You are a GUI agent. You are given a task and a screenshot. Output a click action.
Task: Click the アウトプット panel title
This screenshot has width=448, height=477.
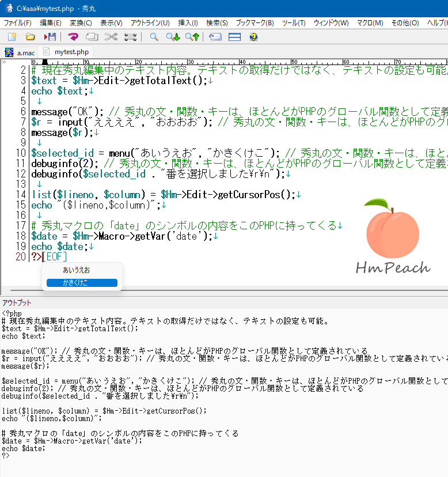point(17,302)
